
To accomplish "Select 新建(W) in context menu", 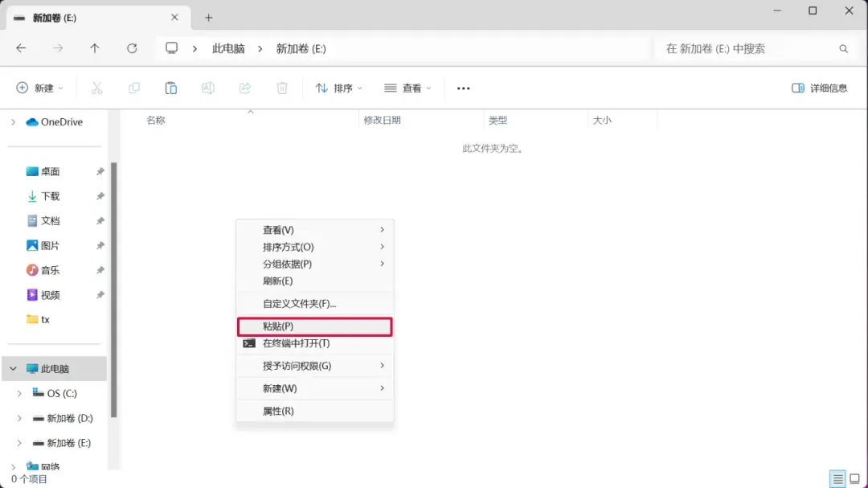I will coord(315,388).
